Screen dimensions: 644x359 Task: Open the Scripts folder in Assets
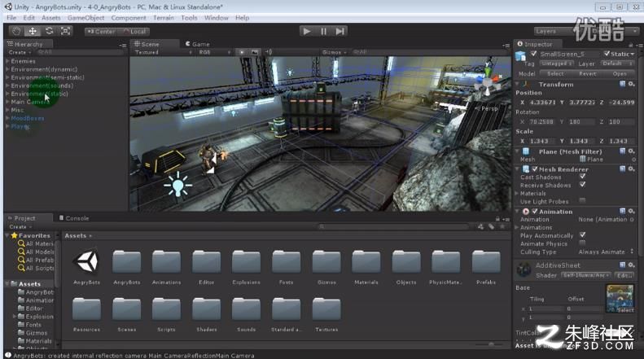166,309
